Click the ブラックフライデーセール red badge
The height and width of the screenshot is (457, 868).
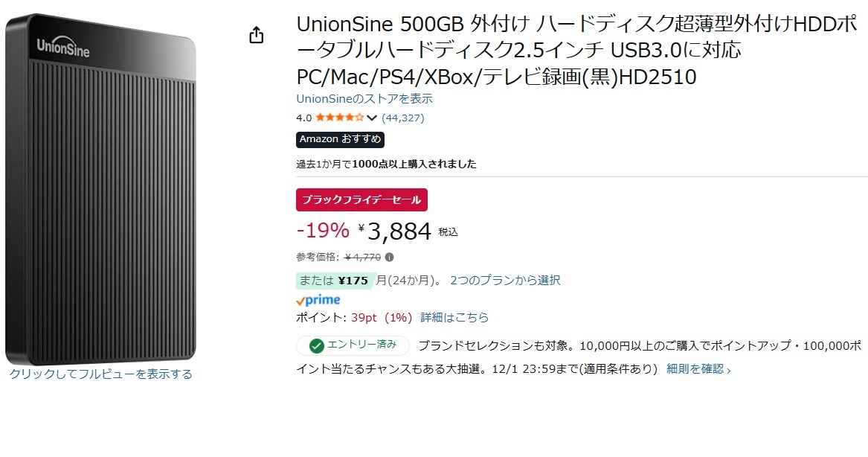pyautogui.click(x=361, y=199)
